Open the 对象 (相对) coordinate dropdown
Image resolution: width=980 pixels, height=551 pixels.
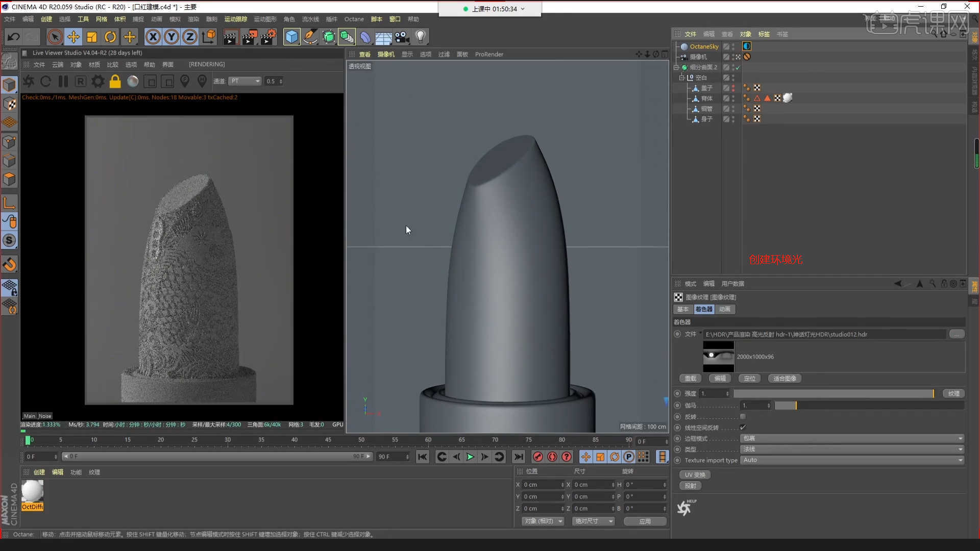[543, 521]
